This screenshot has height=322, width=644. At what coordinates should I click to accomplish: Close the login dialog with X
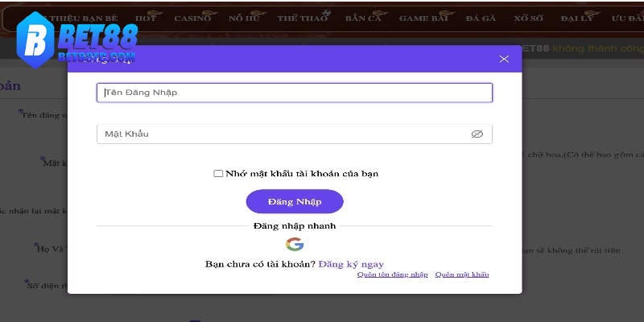[x=504, y=59]
